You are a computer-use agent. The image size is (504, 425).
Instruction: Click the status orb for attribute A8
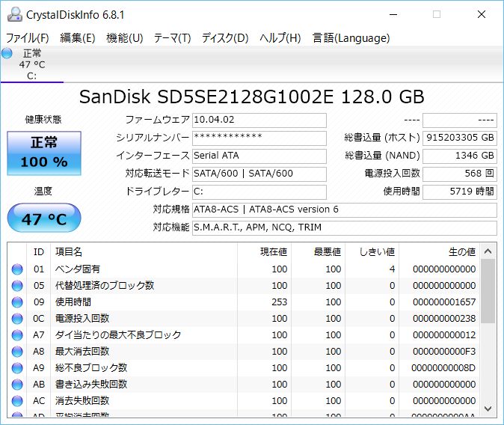[17, 352]
